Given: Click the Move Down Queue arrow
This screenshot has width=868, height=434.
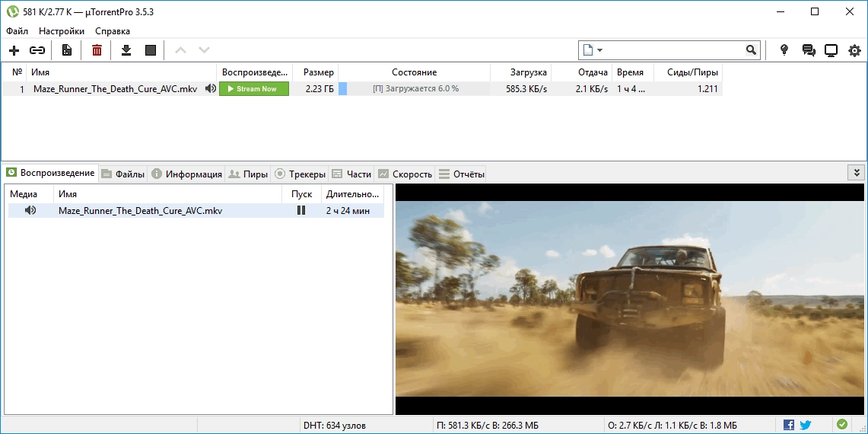Looking at the screenshot, I should coord(205,50).
